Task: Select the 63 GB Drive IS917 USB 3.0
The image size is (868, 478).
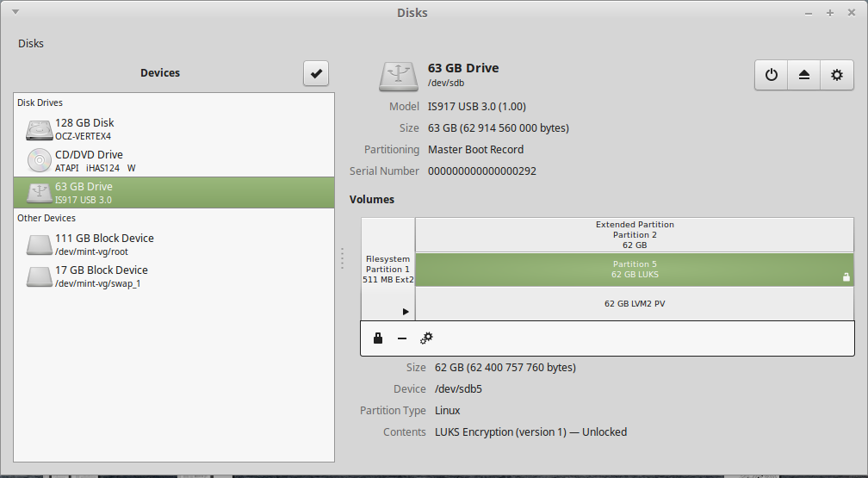Action: (174, 193)
